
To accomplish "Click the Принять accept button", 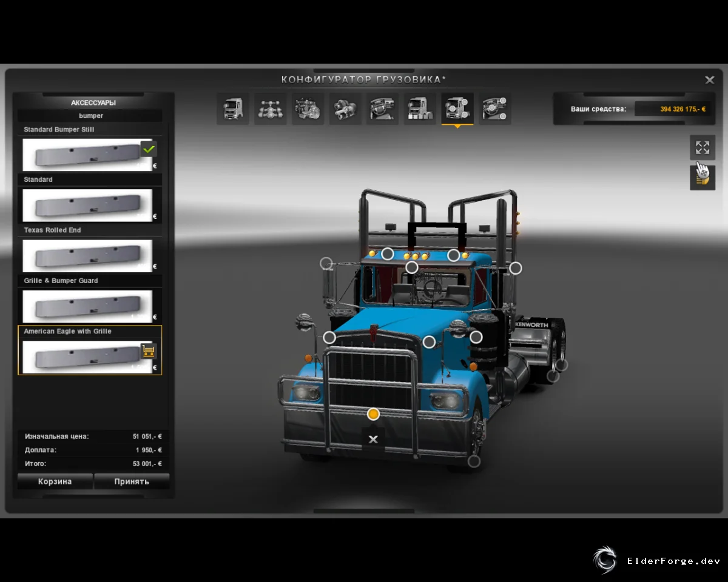I will (x=132, y=482).
